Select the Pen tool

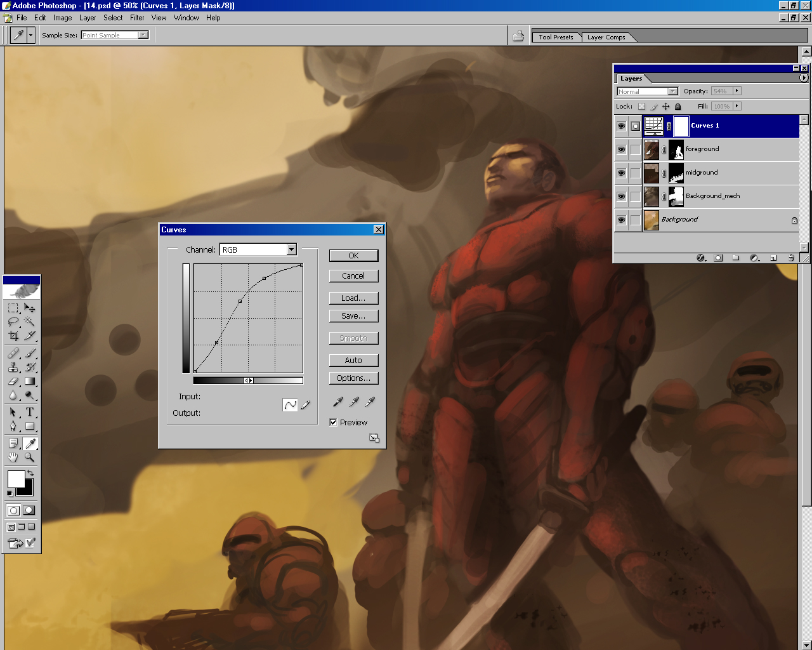click(13, 426)
